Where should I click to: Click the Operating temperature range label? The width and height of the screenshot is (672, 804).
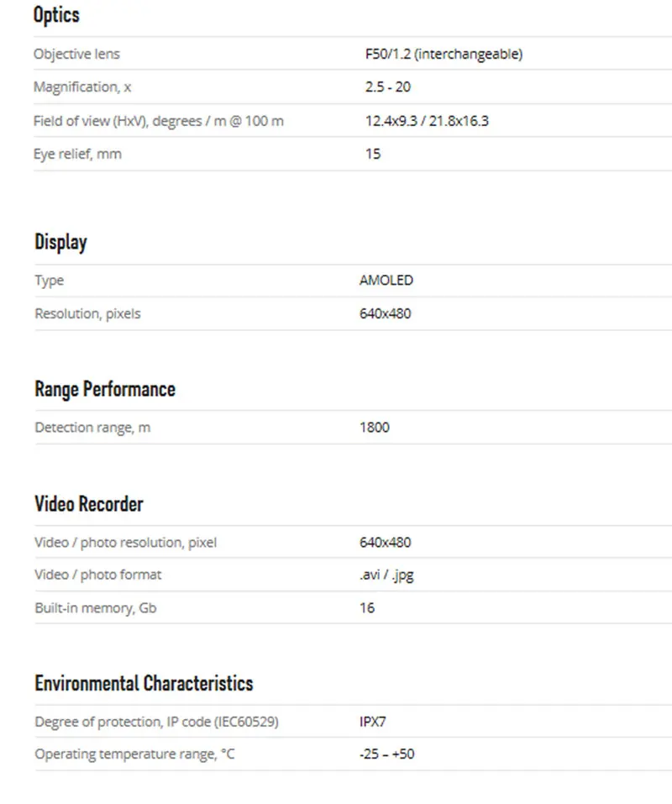(x=134, y=754)
